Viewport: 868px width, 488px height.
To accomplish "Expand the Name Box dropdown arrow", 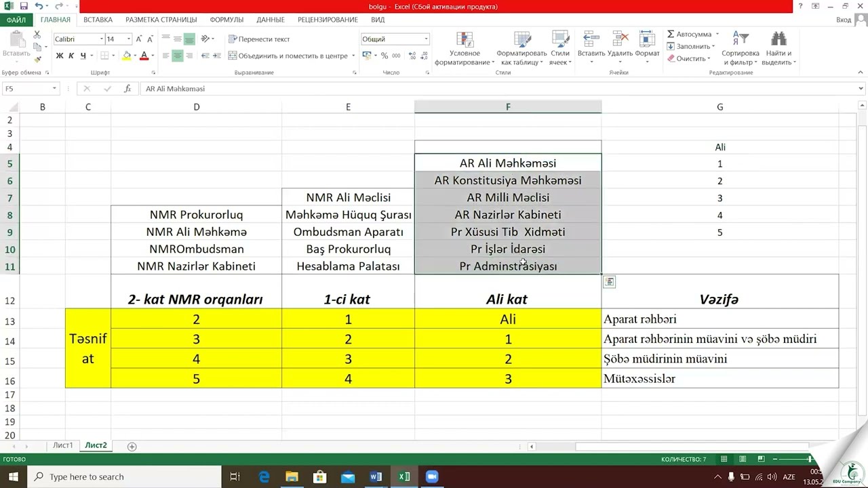I will coord(54,89).
